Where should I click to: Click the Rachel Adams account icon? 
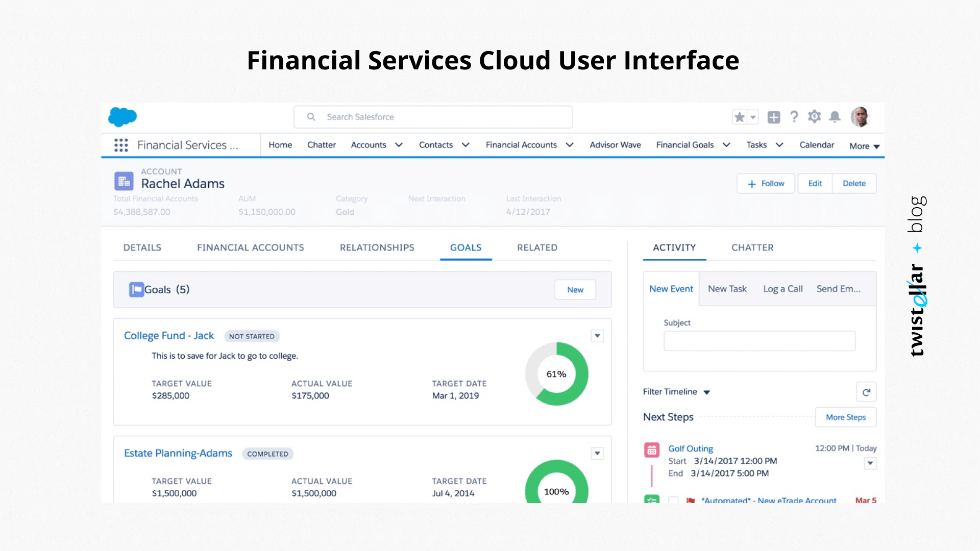pos(124,181)
